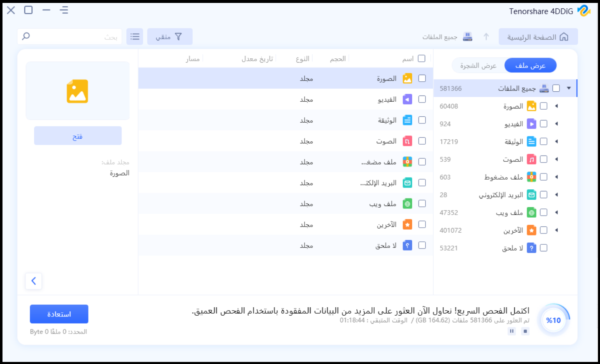Click the الوثيقة icon in right sidebar
The width and height of the screenshot is (600, 364).
pos(532,141)
